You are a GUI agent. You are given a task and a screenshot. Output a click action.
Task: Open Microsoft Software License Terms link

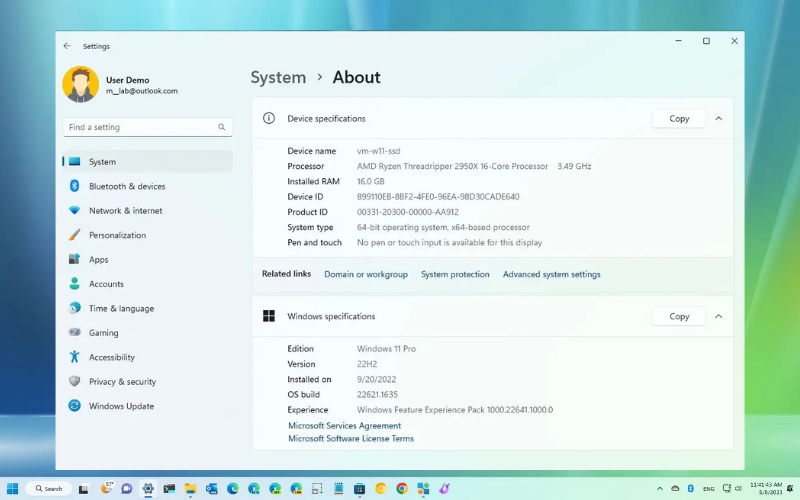351,438
